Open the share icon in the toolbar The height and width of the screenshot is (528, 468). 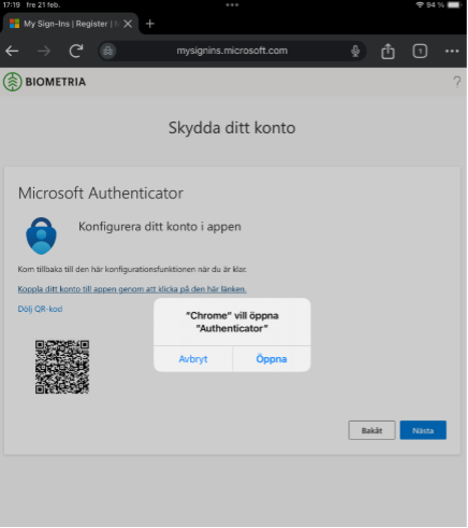[388, 51]
